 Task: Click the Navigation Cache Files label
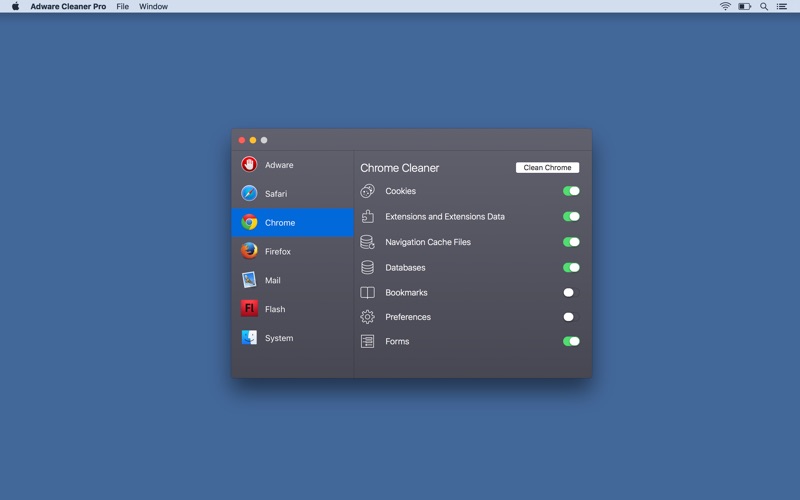point(428,242)
